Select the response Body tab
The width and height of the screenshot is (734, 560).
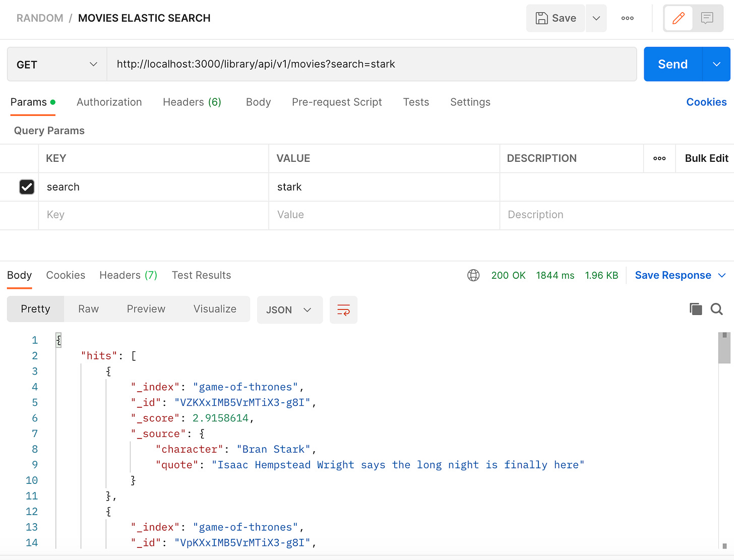pyautogui.click(x=20, y=276)
